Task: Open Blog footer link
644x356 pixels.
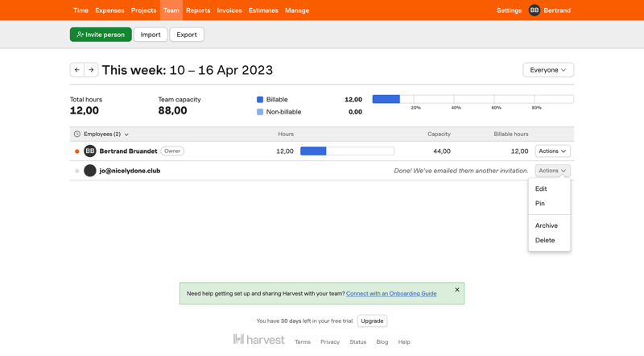Action: click(x=382, y=342)
